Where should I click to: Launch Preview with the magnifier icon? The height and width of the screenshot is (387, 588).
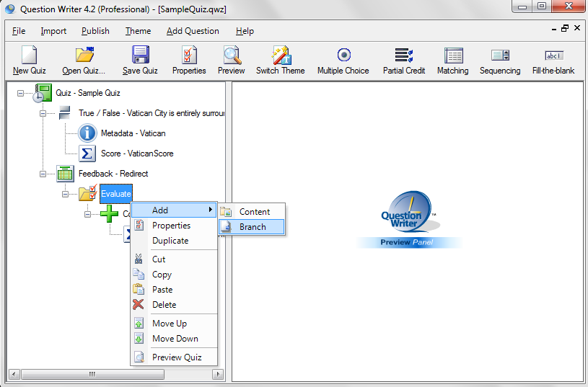point(232,55)
